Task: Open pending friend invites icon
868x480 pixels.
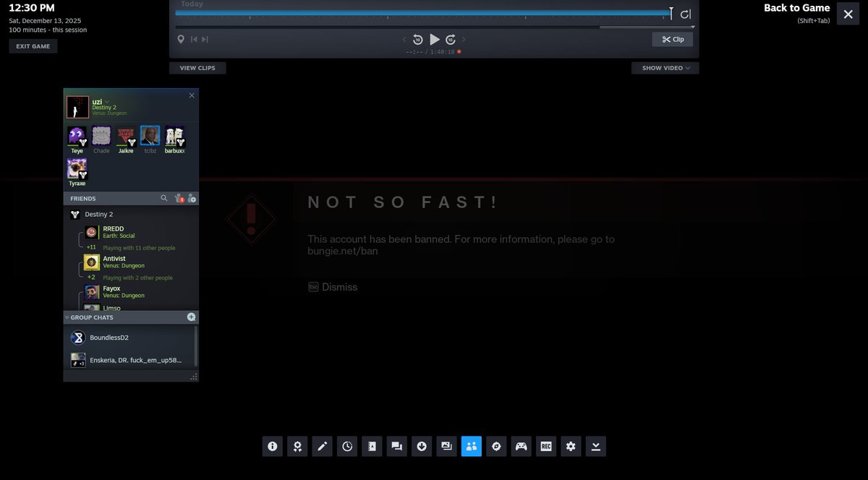Action: (179, 198)
